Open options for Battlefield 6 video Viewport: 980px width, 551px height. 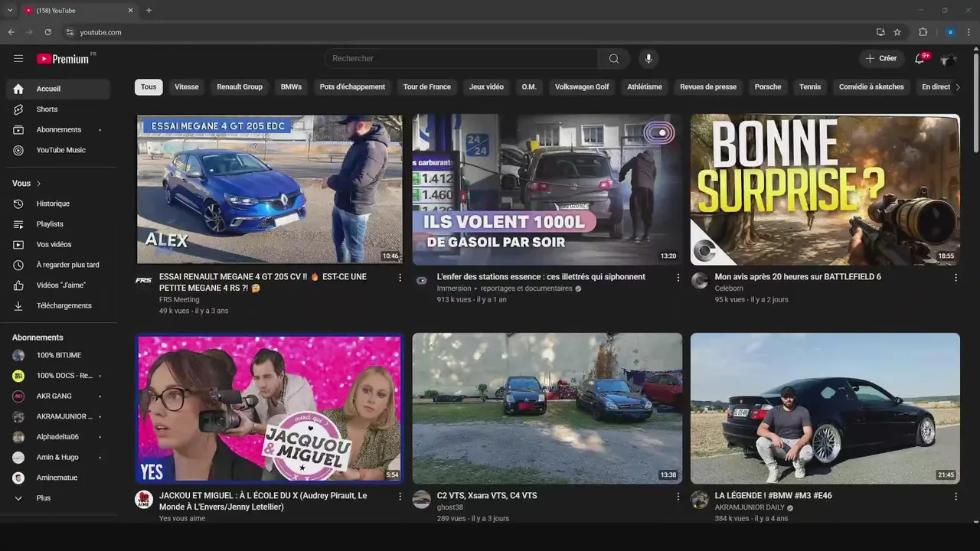(955, 278)
